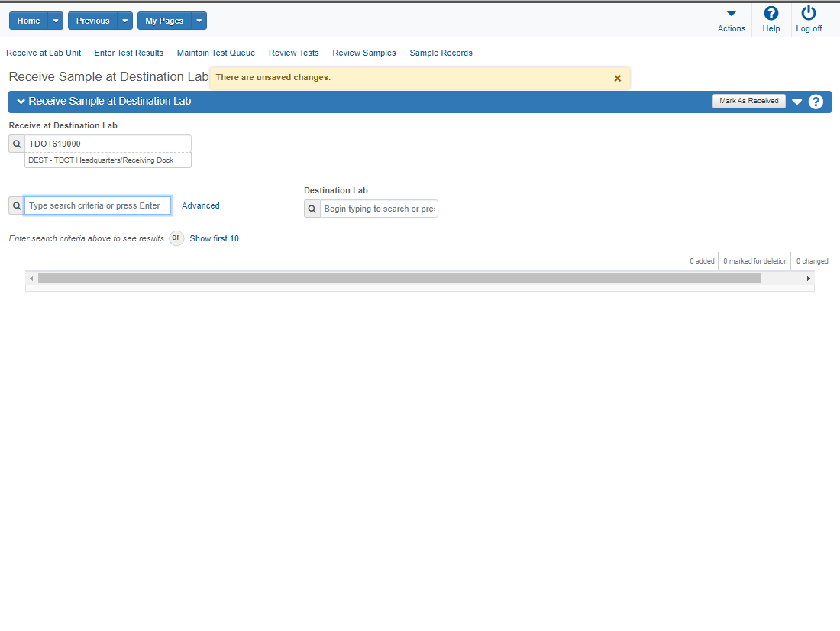Expand the My Pages dropdown arrow
This screenshot has height=631, width=840.
pos(199,21)
